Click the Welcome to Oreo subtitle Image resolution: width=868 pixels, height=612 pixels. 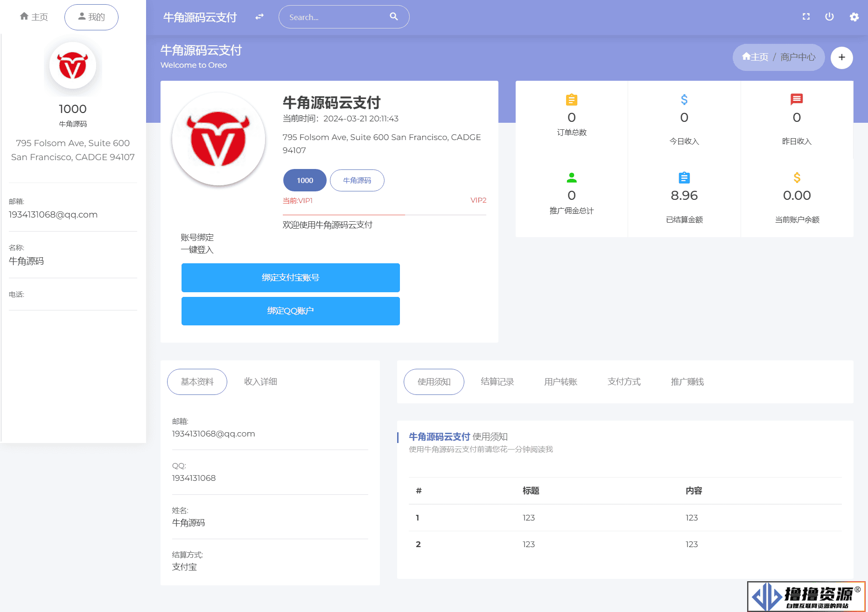coord(194,65)
